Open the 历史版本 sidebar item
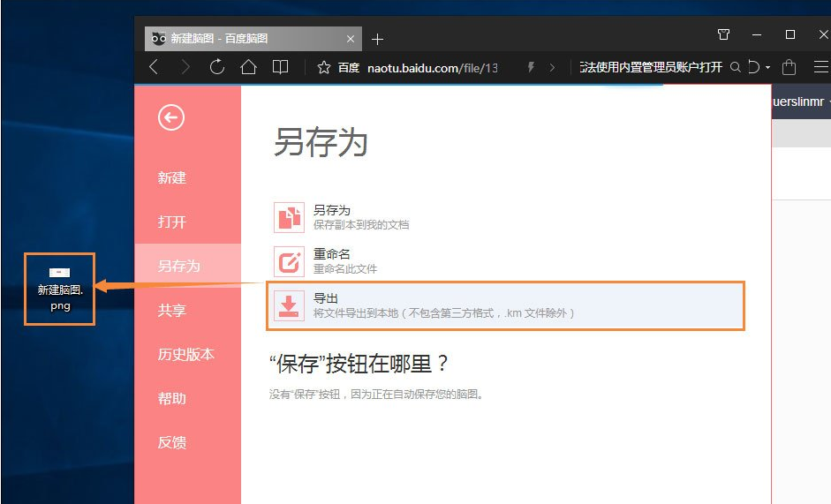The width and height of the screenshot is (831, 504). (x=185, y=354)
